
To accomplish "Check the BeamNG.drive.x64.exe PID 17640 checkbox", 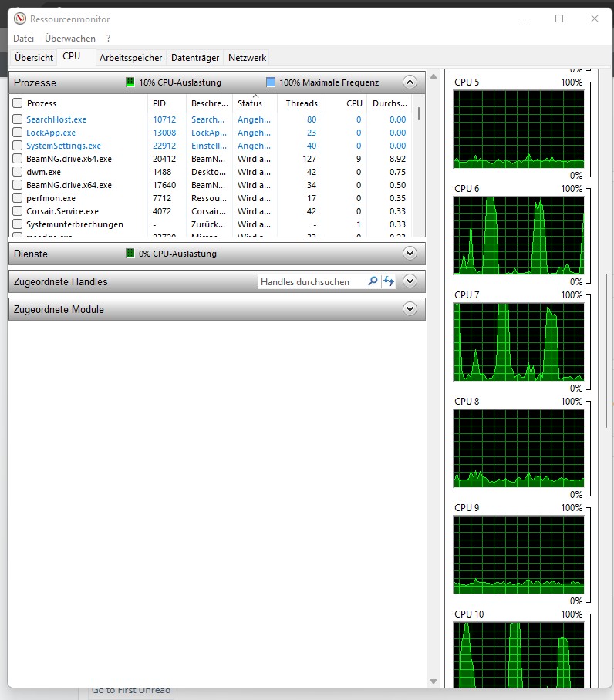I will tap(18, 185).
